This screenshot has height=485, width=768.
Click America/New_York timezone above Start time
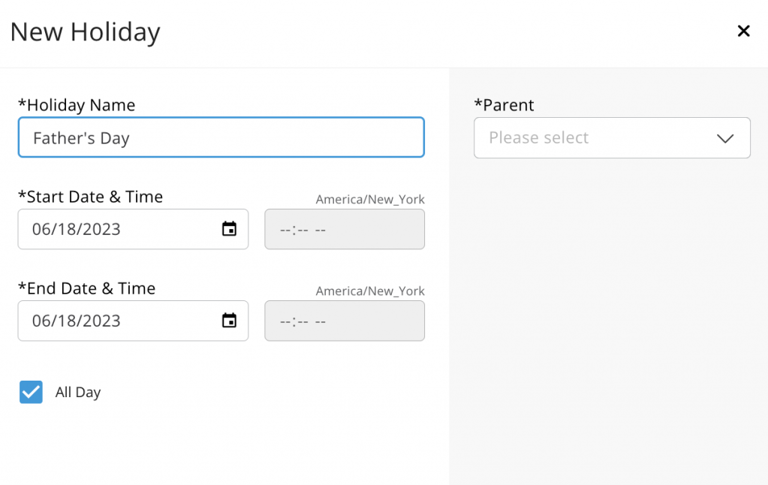point(370,199)
